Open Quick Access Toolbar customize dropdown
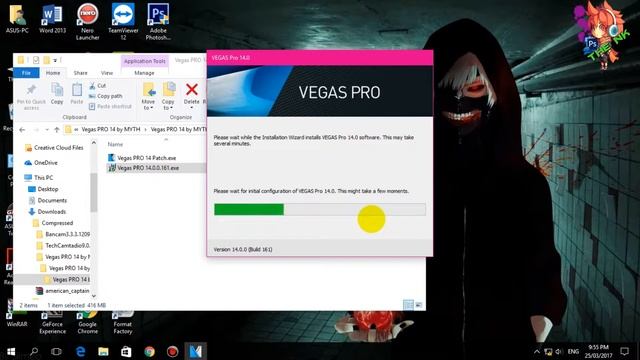The height and width of the screenshot is (360, 640). [x=55, y=60]
